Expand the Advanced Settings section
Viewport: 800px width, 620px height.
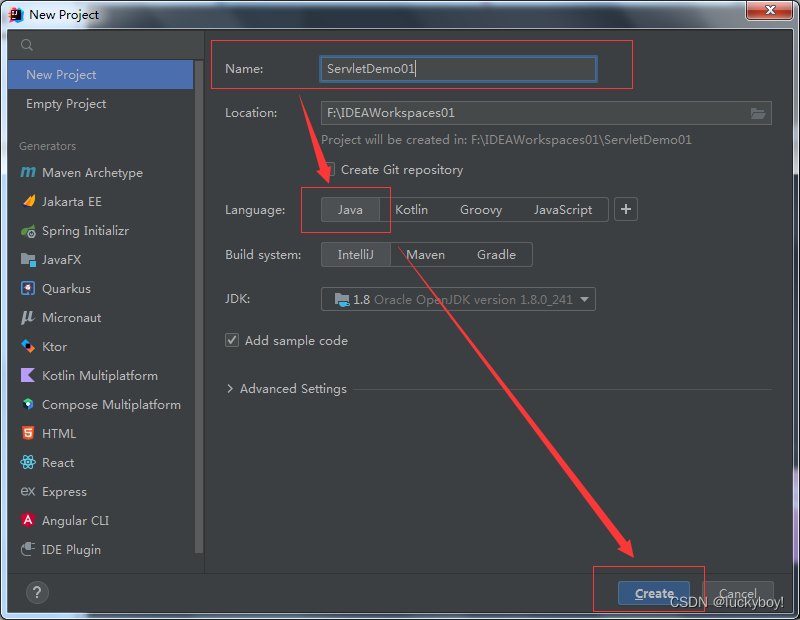click(x=230, y=389)
